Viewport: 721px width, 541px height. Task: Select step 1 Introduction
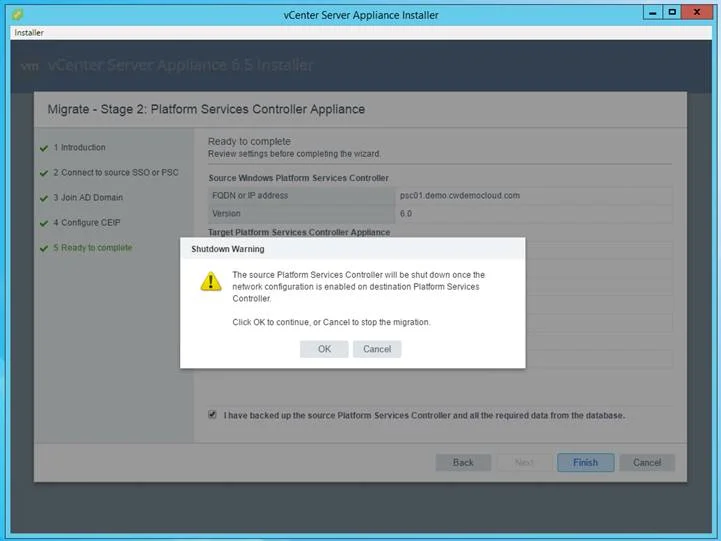79,148
